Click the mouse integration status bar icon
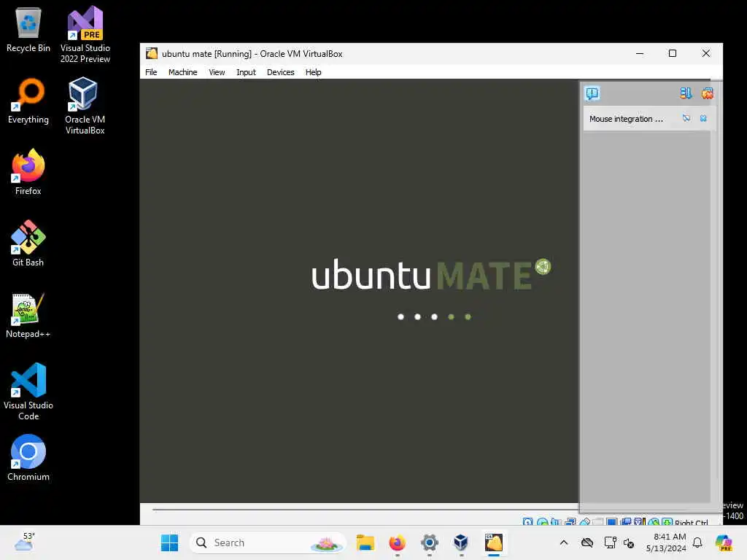Viewport: 747px width, 560px height. [654, 522]
